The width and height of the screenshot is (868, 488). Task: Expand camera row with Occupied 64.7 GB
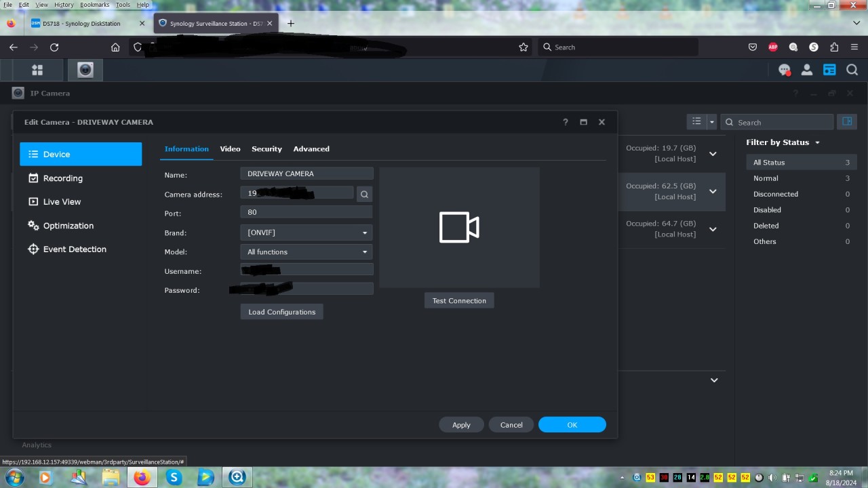(x=713, y=229)
